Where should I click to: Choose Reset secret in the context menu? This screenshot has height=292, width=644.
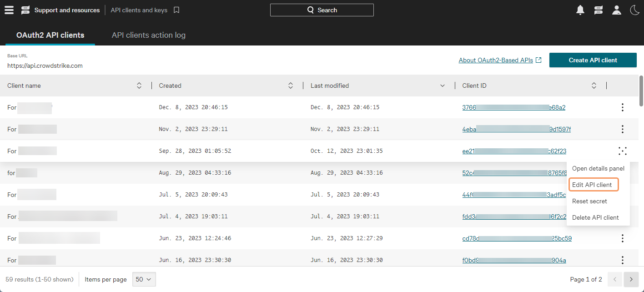click(x=589, y=201)
